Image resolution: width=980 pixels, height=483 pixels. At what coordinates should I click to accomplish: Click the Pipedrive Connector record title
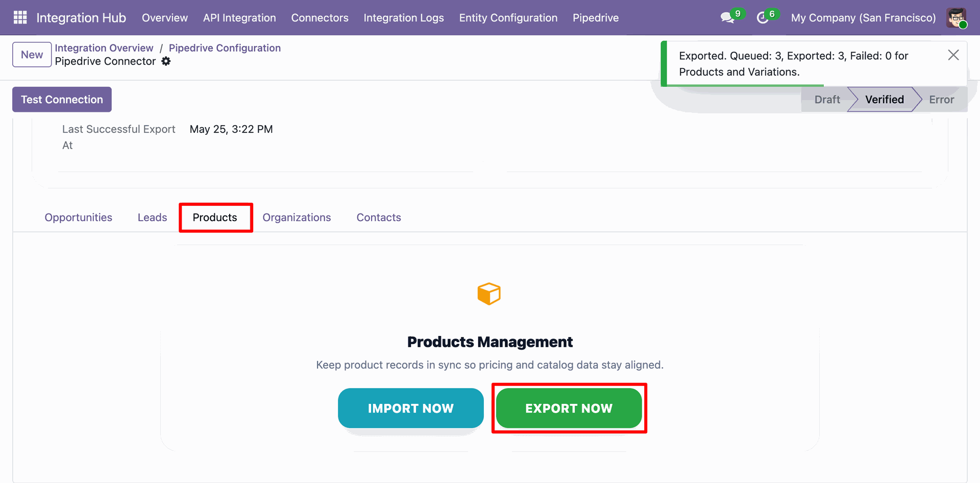[105, 61]
